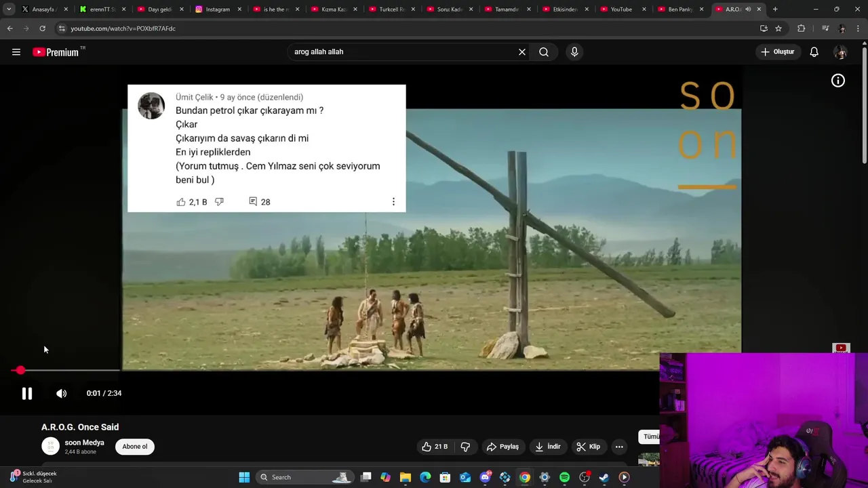This screenshot has width=868, height=488.
Task: Subscribe with the Abone ol button
Action: (x=135, y=447)
